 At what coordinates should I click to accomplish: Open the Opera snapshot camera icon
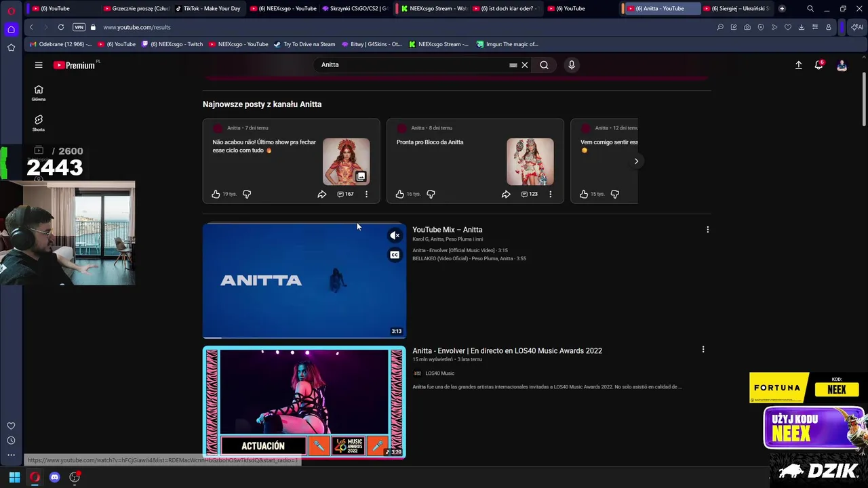pyautogui.click(x=747, y=27)
